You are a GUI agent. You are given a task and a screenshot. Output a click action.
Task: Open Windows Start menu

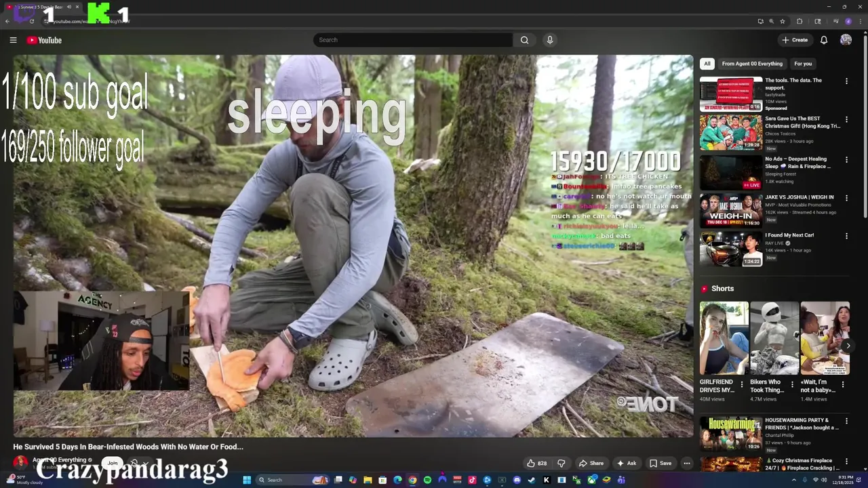point(247,480)
